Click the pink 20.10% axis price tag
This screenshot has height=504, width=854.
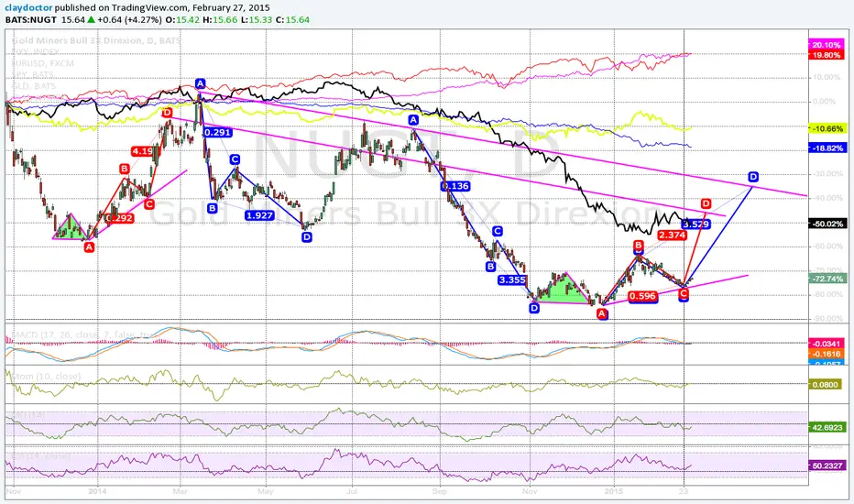[827, 45]
